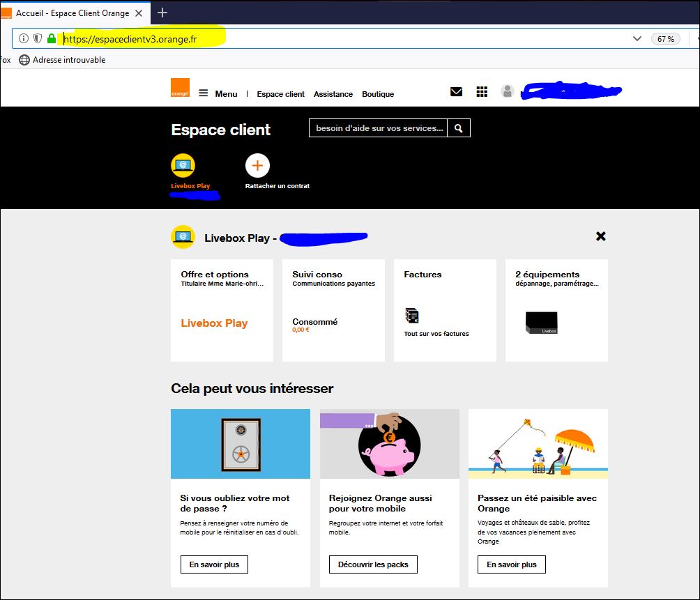Open the Assistance menu item
Viewport: 700px width, 600px height.
tap(333, 94)
